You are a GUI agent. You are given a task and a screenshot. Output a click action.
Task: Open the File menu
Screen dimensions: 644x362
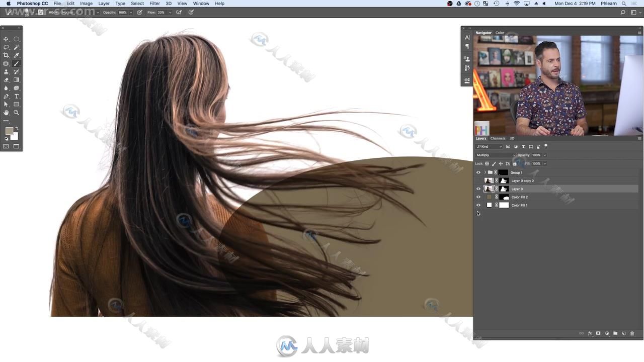(x=57, y=4)
